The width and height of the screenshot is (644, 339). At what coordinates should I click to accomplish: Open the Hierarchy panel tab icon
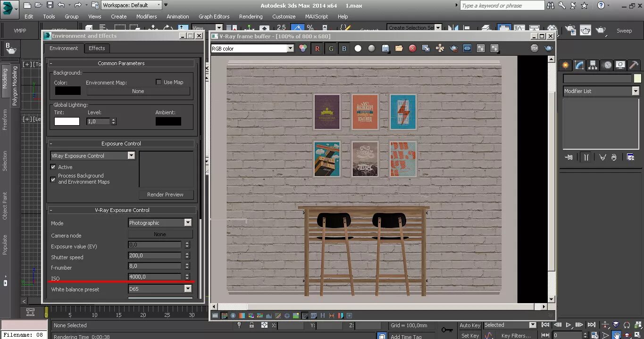coord(593,65)
